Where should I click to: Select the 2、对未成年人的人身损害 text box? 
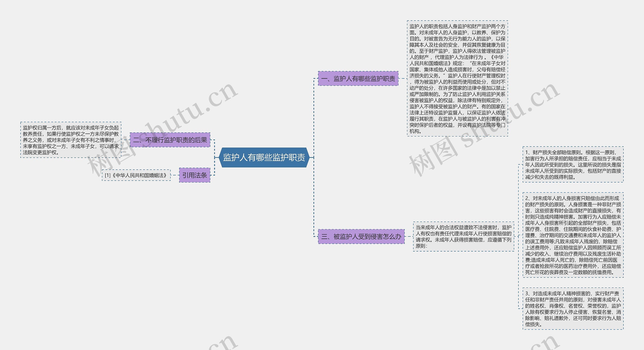573,235
